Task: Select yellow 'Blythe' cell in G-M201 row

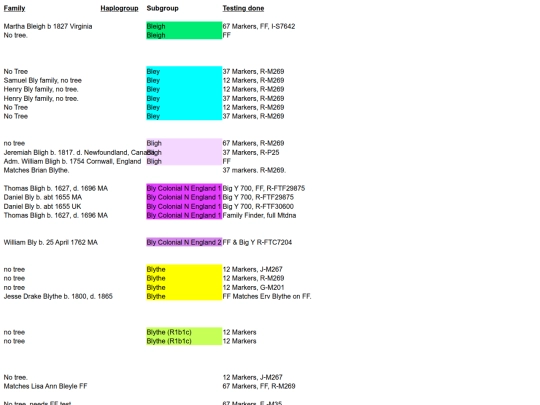Action: tap(184, 288)
